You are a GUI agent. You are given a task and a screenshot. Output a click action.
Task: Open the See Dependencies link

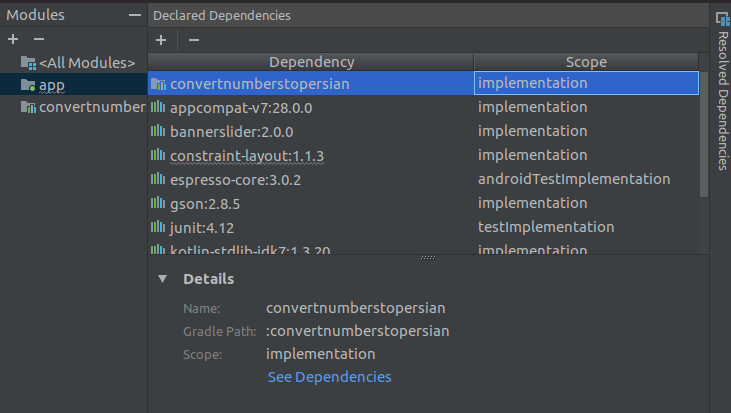330,377
